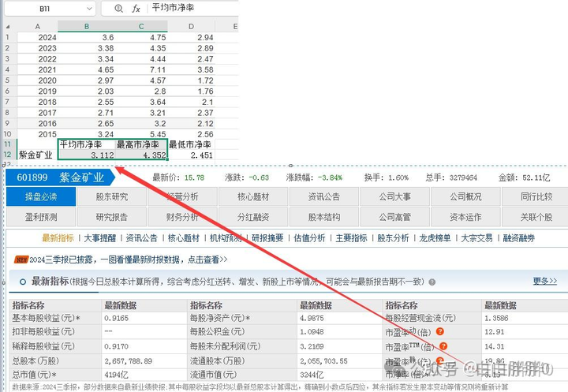Click the 601899 紫金矿业 stock title
This screenshot has width=568, height=392.
coord(61,177)
